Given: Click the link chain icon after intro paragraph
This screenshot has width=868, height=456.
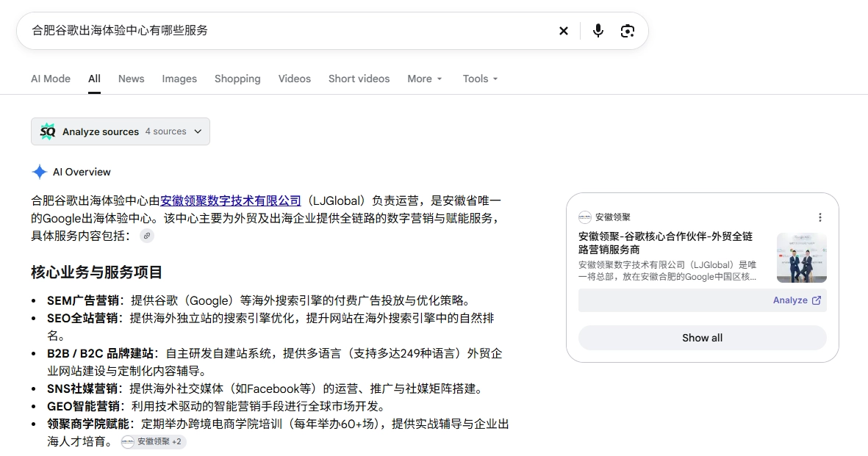Looking at the screenshot, I should [147, 236].
